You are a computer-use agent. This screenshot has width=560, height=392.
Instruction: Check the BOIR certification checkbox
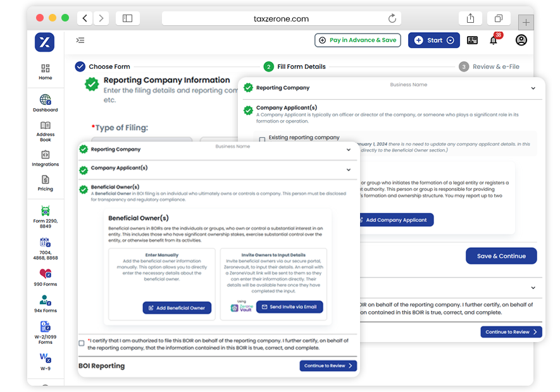coord(82,343)
